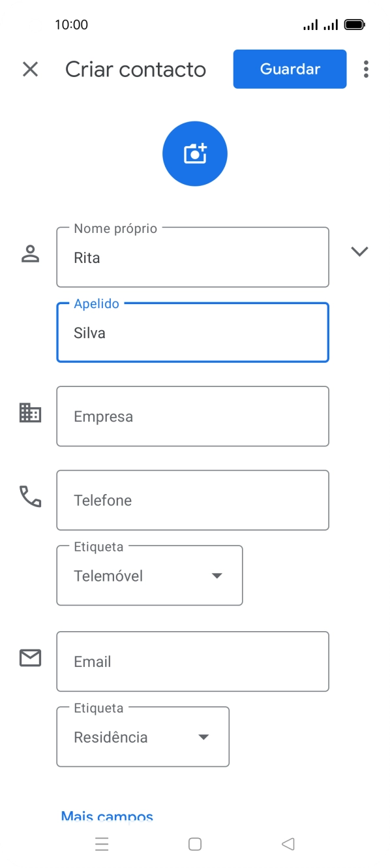Tap the Nome próprio field showing Rita
The width and height of the screenshot is (390, 868).
(x=192, y=257)
